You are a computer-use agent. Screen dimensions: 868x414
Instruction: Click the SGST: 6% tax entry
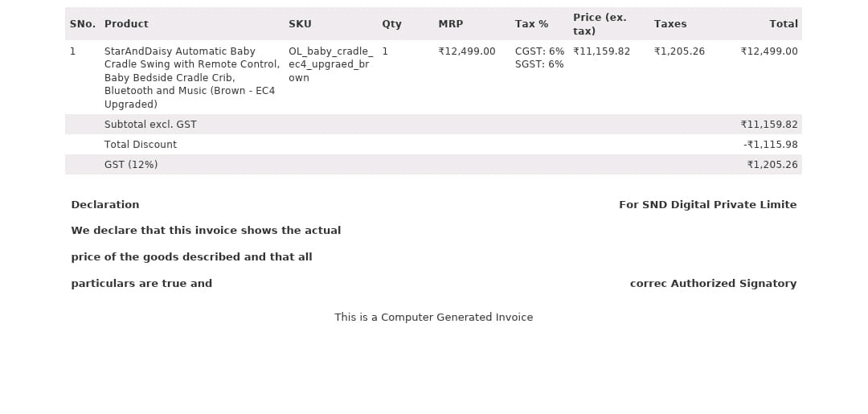[x=539, y=64]
